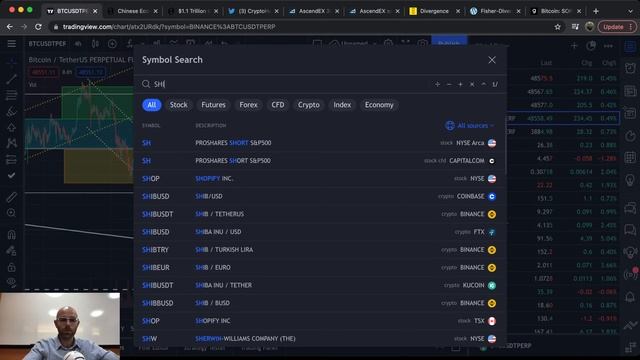The height and width of the screenshot is (360, 640).
Task: Open the browser profile avatar
Action: coord(589,27)
